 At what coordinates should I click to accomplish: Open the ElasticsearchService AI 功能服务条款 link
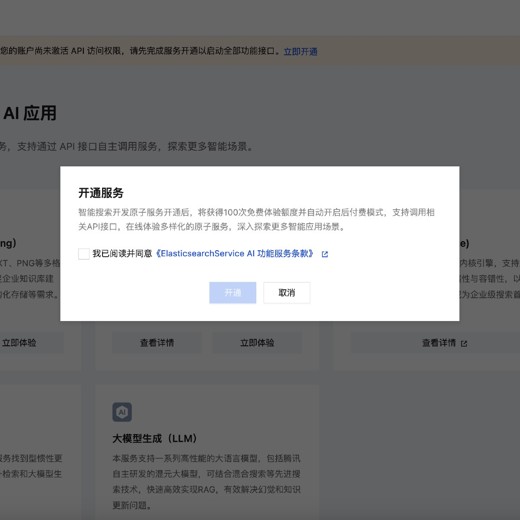235,254
